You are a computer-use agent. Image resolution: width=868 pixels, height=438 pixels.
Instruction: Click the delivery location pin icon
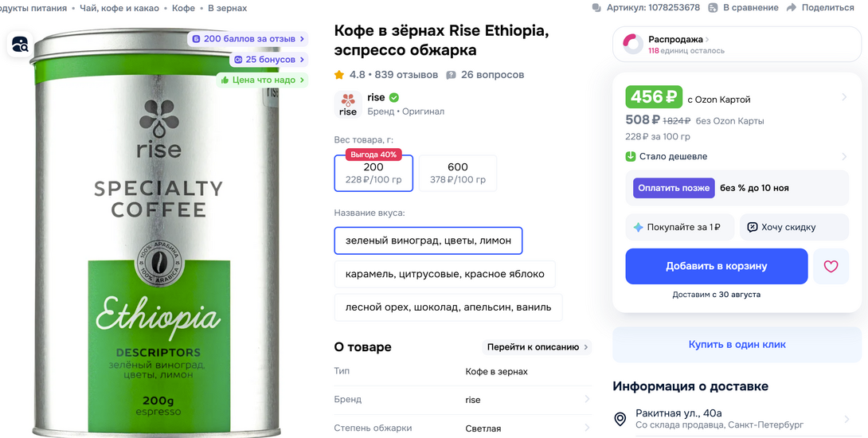620,419
